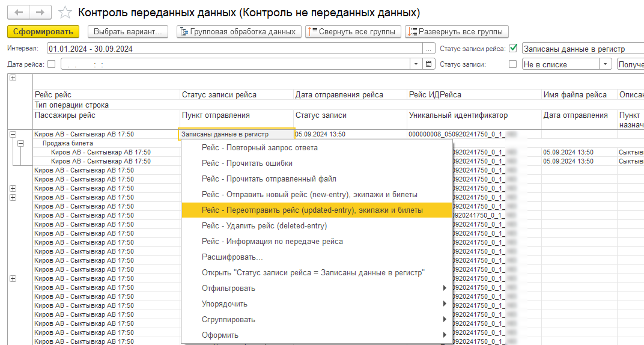Enable the Дата рейса filter checkbox

(x=51, y=64)
